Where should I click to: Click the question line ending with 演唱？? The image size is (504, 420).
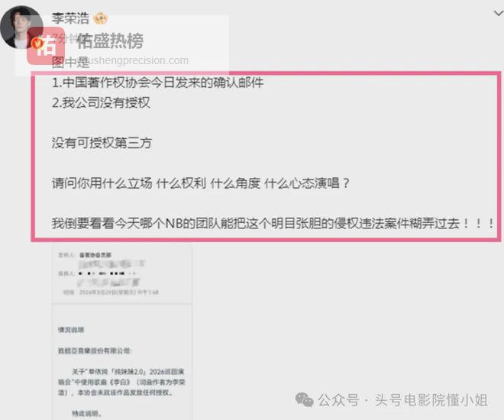(x=201, y=183)
